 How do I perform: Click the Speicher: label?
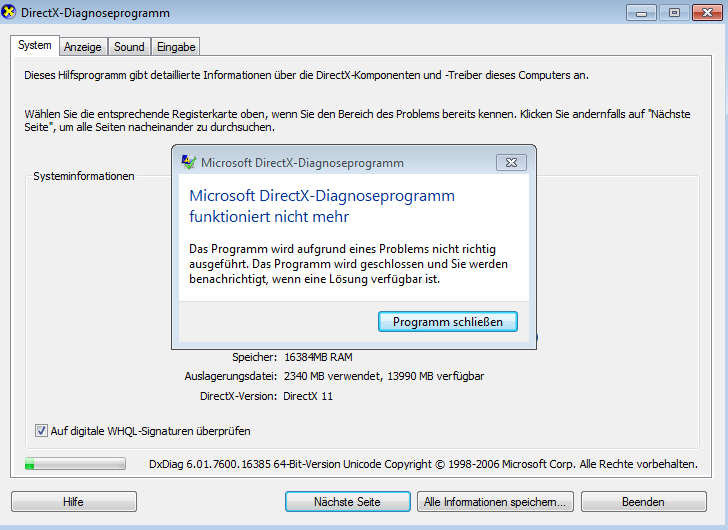(x=254, y=357)
